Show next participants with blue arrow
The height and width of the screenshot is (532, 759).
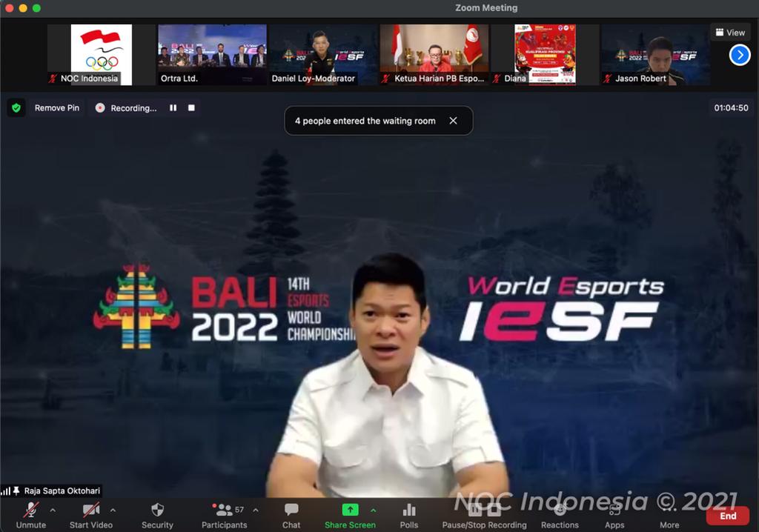click(x=739, y=55)
